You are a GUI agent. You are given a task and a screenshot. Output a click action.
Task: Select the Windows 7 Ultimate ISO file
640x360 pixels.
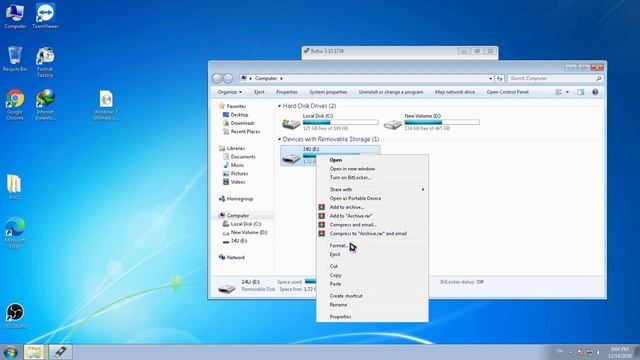106,105
